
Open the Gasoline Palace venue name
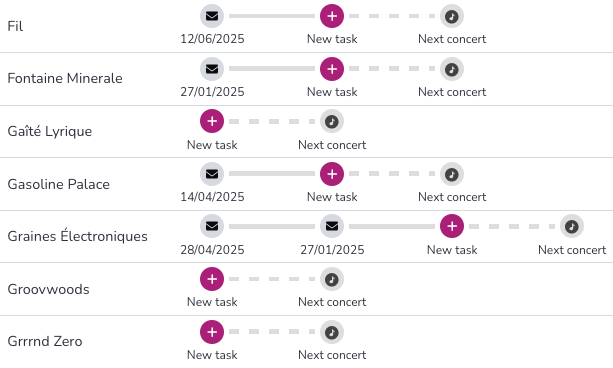pos(59,184)
